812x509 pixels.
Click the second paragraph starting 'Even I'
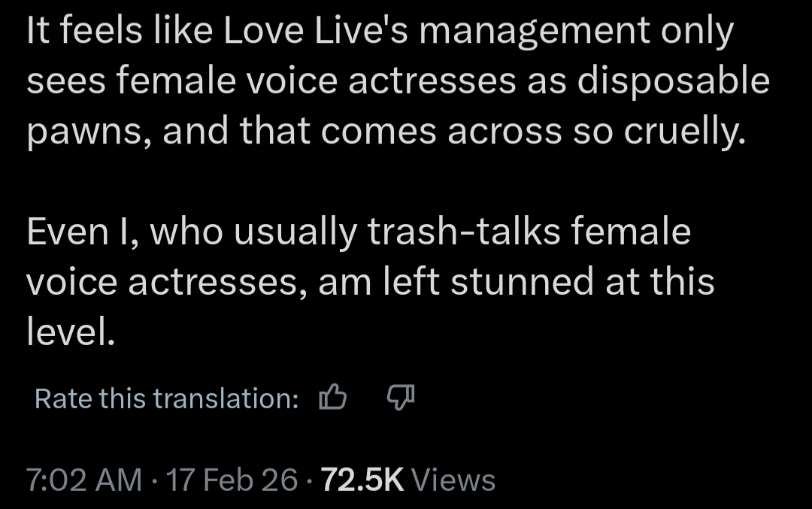click(361, 281)
